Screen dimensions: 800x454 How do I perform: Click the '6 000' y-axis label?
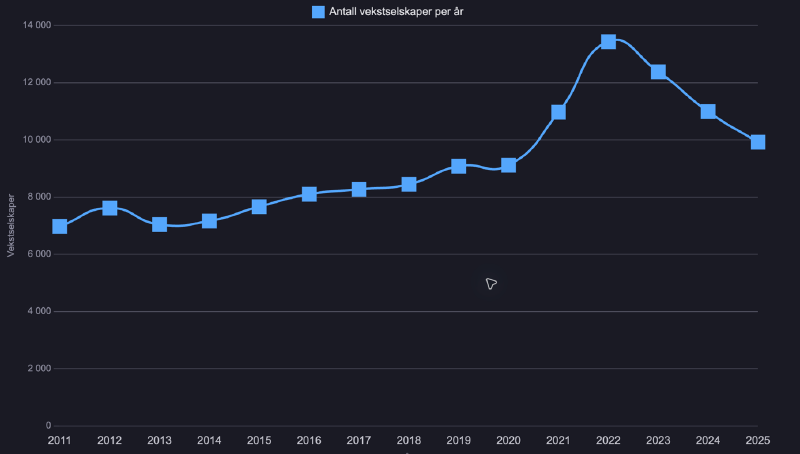point(39,254)
